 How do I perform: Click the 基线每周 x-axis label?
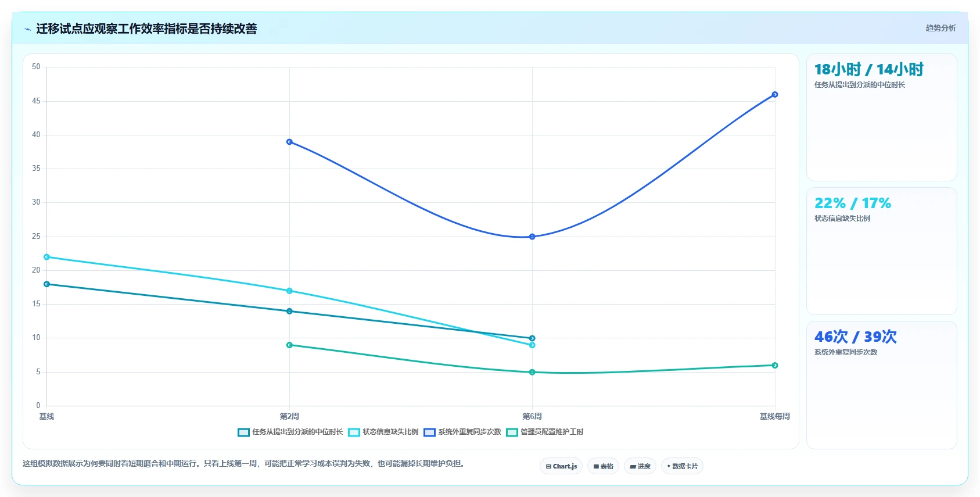[775, 416]
